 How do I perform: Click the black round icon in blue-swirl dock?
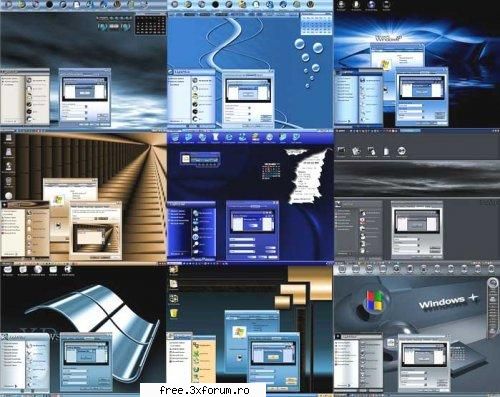click(215, 4)
